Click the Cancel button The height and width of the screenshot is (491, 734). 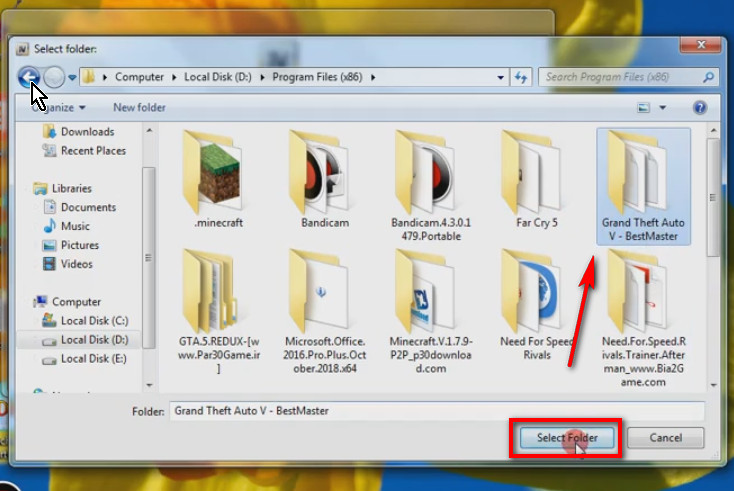665,438
